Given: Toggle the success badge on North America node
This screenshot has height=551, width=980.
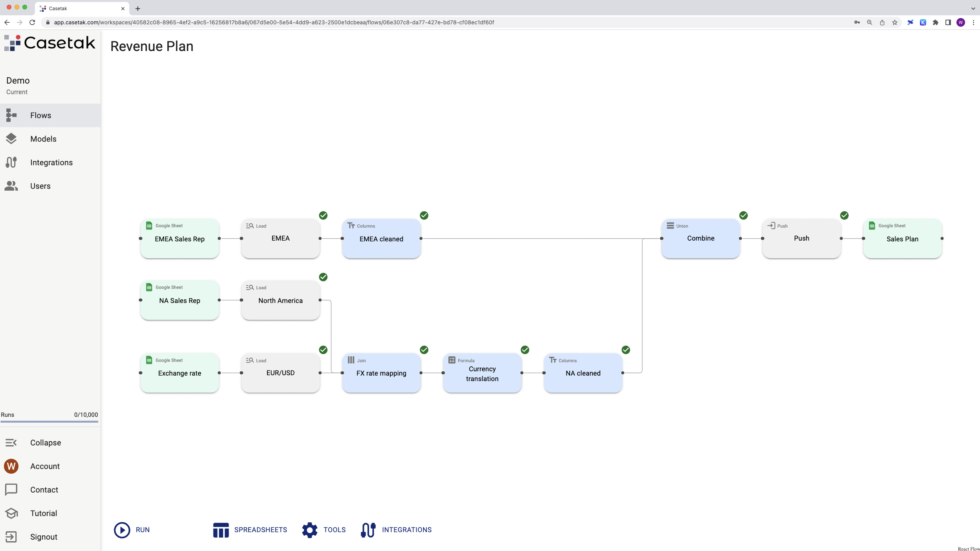Looking at the screenshot, I should (323, 277).
